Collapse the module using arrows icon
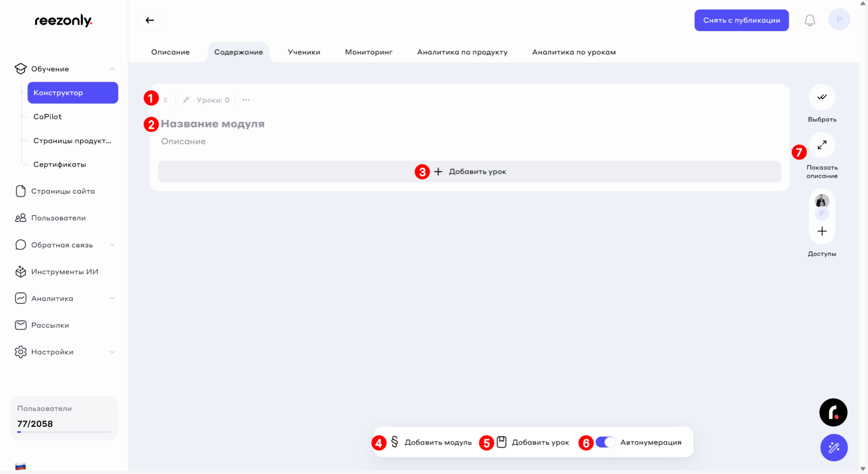The image size is (868, 474). click(186, 100)
